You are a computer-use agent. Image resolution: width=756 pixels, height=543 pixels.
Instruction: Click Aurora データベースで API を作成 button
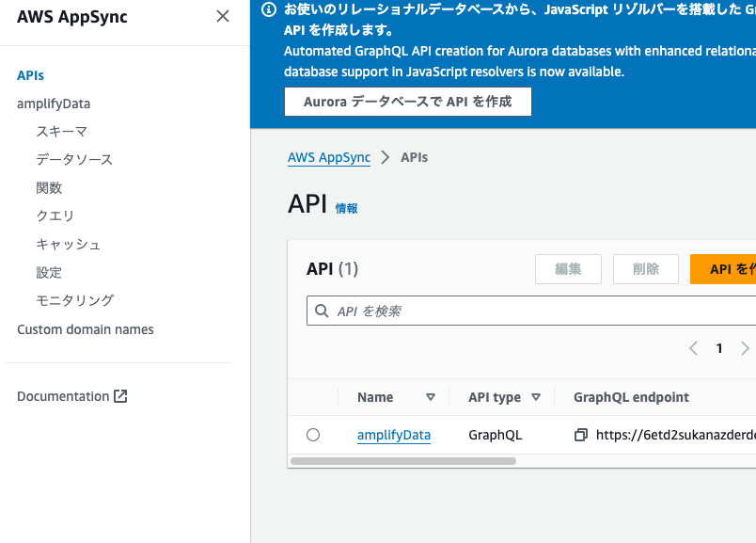[x=408, y=102]
